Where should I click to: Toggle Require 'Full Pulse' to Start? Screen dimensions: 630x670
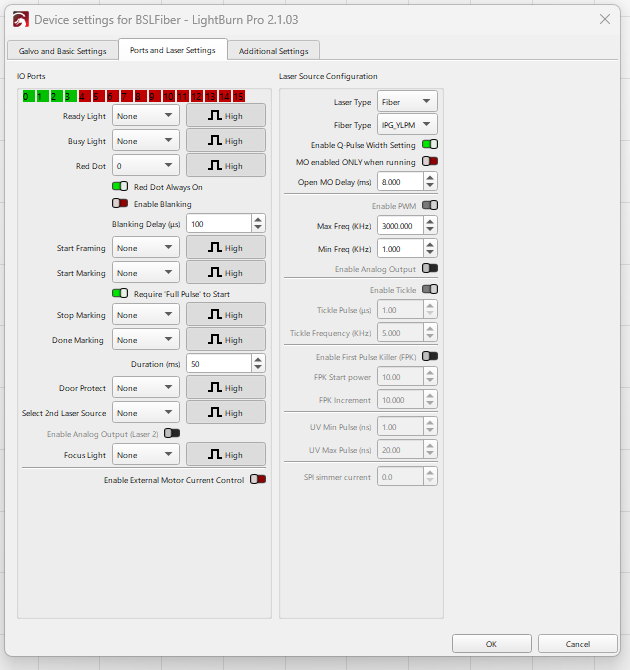pos(120,293)
